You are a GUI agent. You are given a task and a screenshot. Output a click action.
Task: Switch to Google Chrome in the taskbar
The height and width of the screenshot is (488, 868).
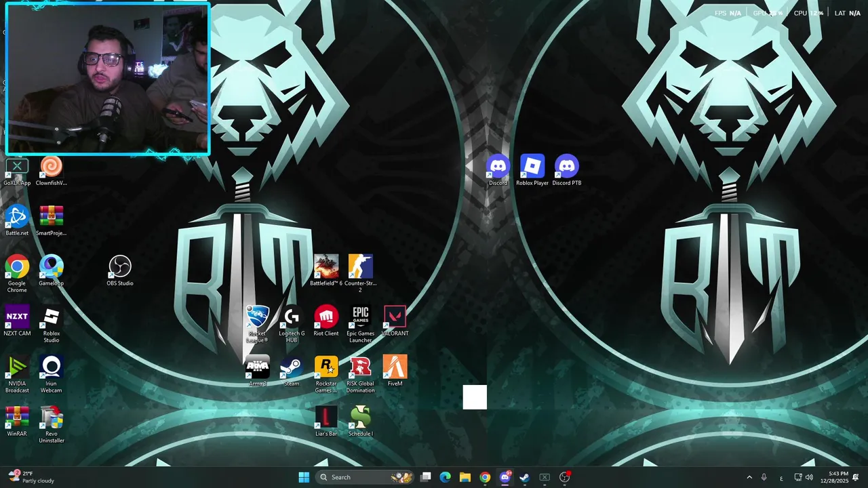(x=485, y=477)
